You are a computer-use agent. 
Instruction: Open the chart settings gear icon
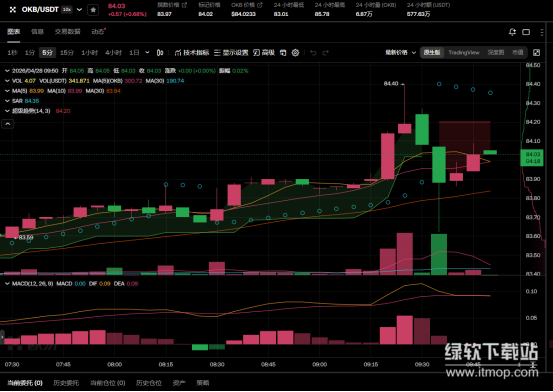coord(296,53)
